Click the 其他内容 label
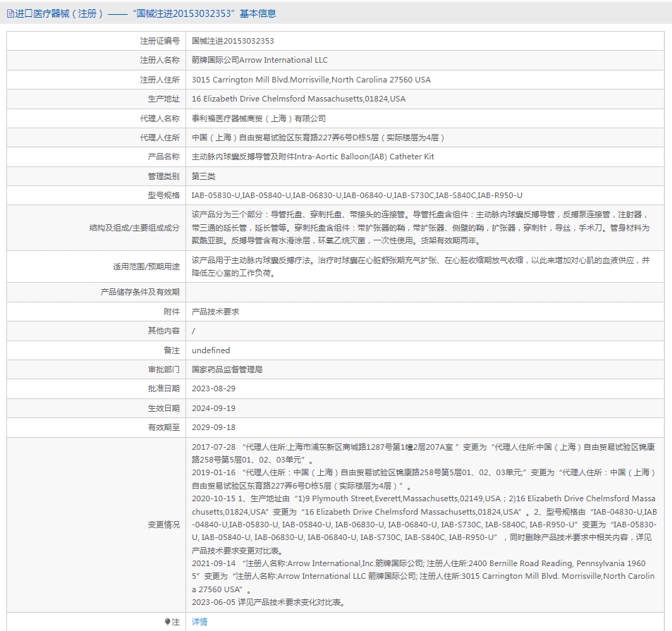 (164, 331)
